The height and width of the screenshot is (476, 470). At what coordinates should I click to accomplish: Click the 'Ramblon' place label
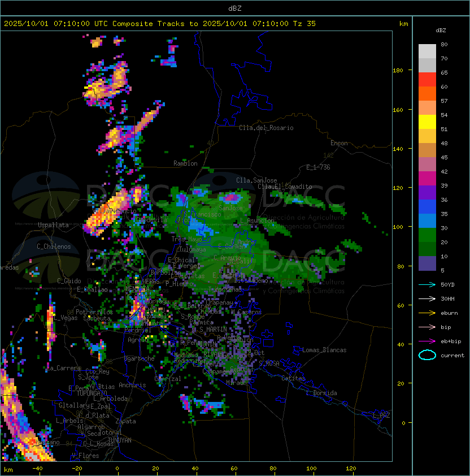[x=185, y=163]
